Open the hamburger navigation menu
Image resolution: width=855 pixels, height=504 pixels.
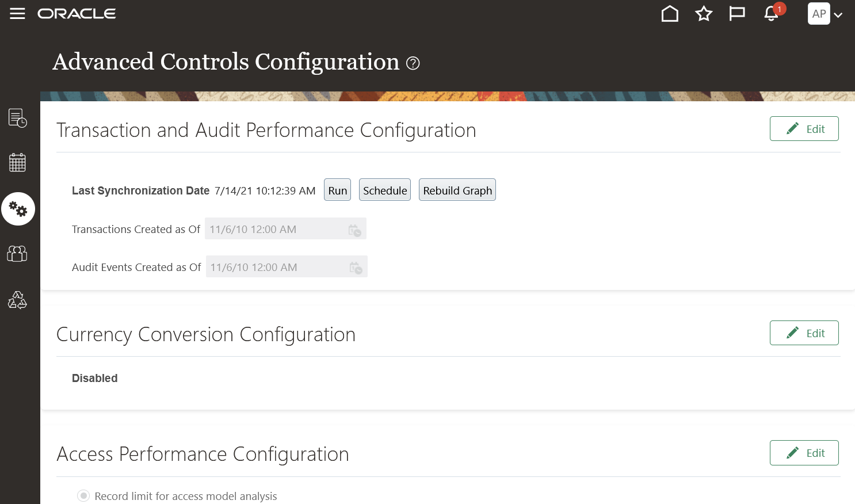(18, 13)
